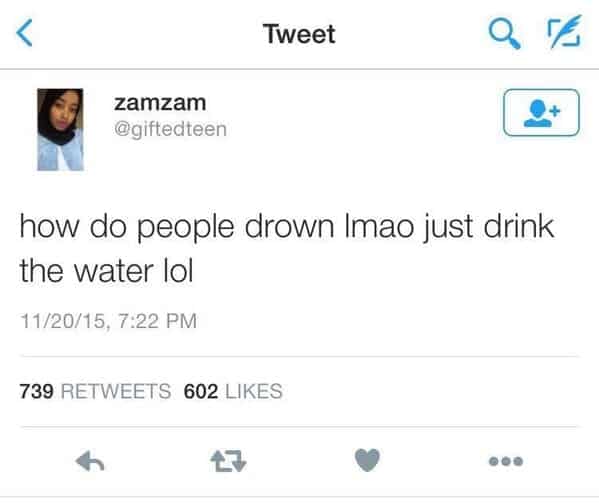This screenshot has width=599, height=503.
Task: View the 602 likes list
Action: coord(233,391)
